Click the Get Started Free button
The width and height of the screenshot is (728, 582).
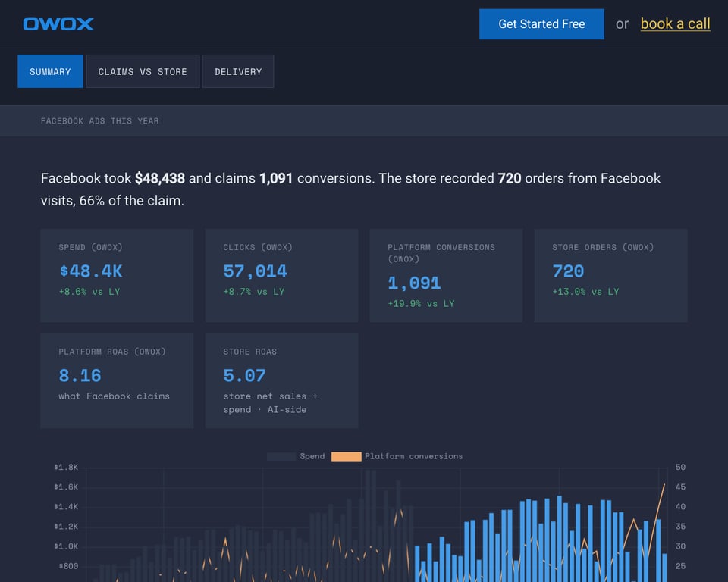(541, 24)
